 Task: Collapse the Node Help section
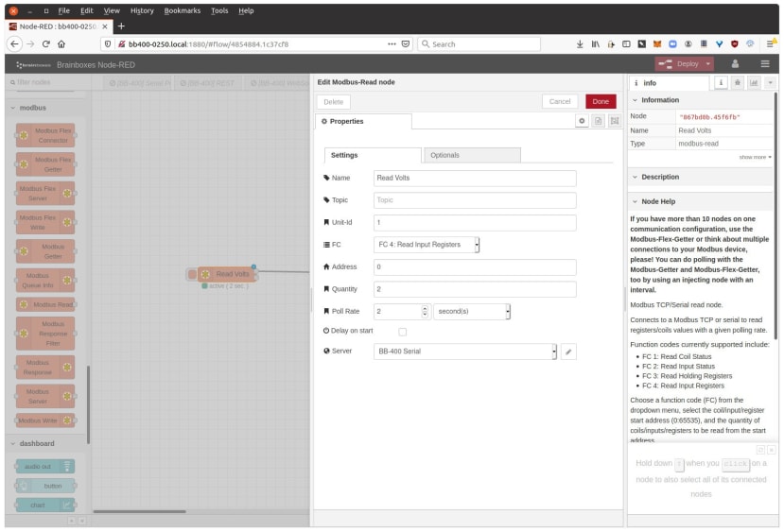point(635,201)
